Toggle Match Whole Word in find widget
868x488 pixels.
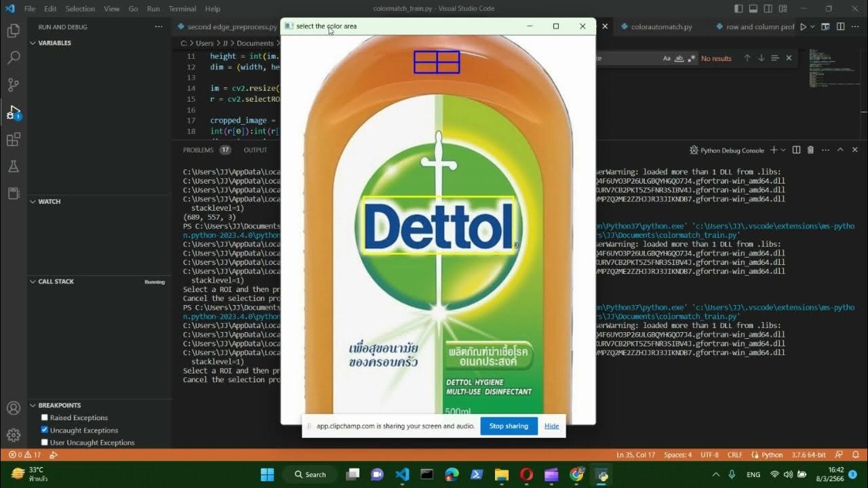(679, 58)
